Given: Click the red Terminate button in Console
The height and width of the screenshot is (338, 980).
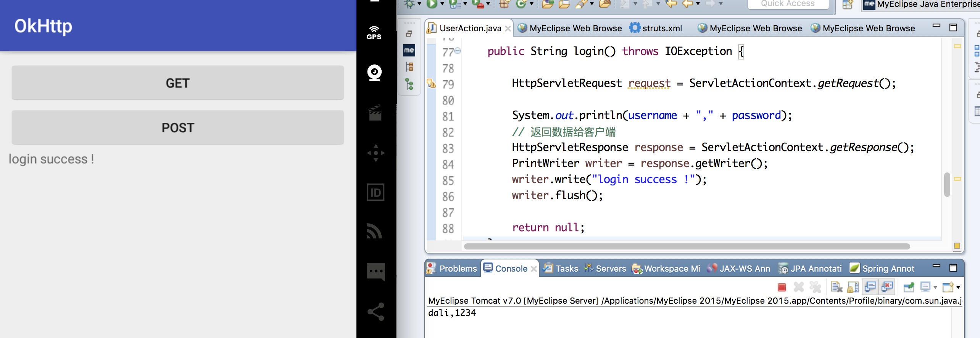Looking at the screenshot, I should [782, 287].
